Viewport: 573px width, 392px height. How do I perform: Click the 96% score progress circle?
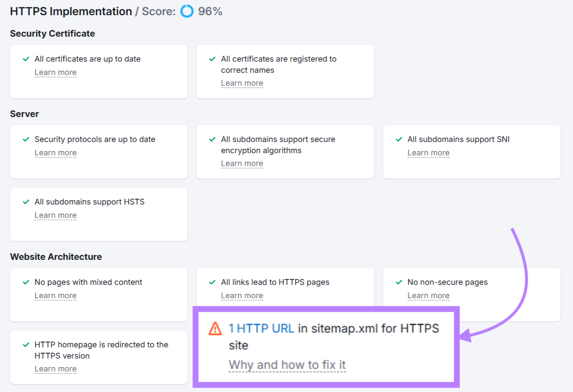pos(186,11)
